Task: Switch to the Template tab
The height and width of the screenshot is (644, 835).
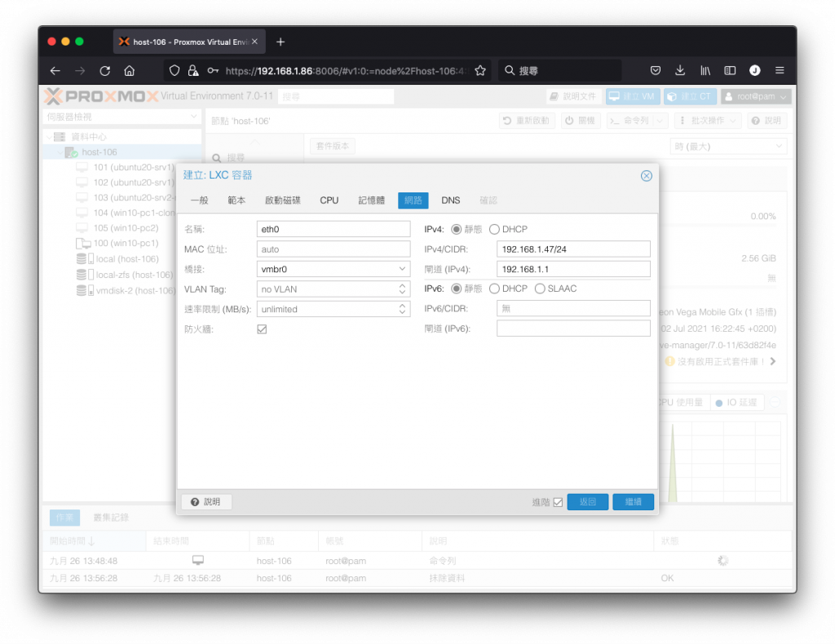Action: 236,201
